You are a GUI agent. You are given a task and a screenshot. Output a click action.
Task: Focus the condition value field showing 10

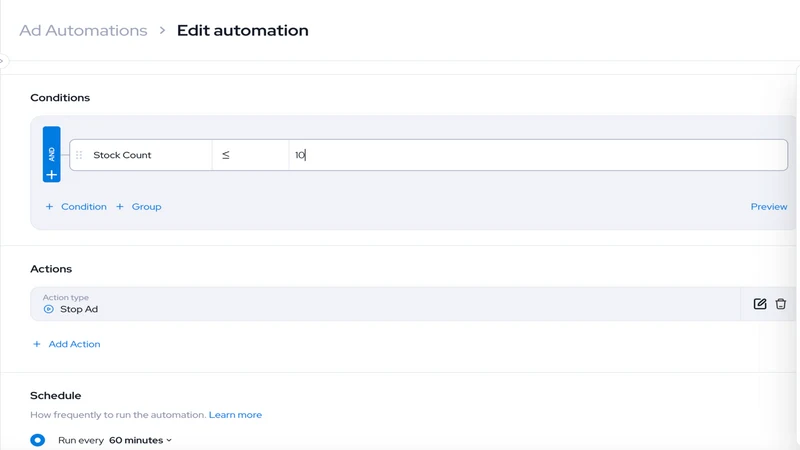(538, 155)
